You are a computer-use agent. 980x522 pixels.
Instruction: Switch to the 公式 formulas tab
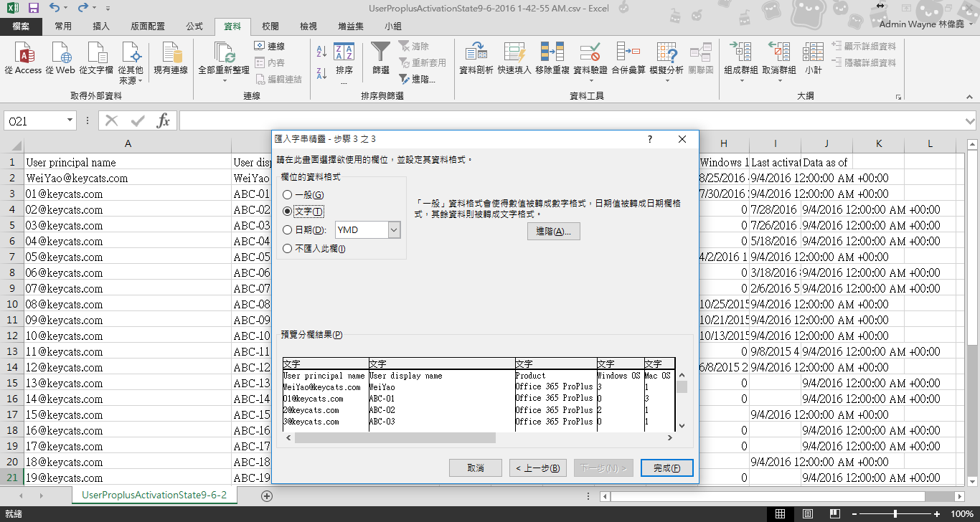[x=194, y=27]
